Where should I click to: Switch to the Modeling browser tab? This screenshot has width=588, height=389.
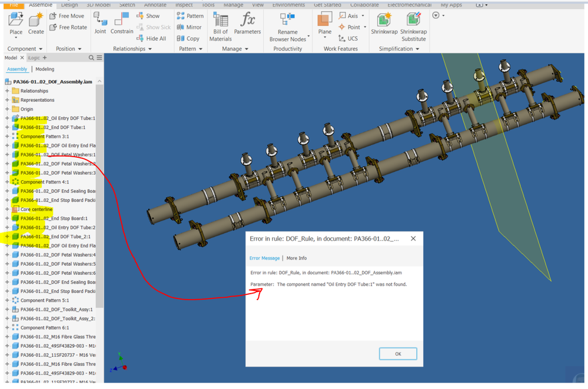45,69
